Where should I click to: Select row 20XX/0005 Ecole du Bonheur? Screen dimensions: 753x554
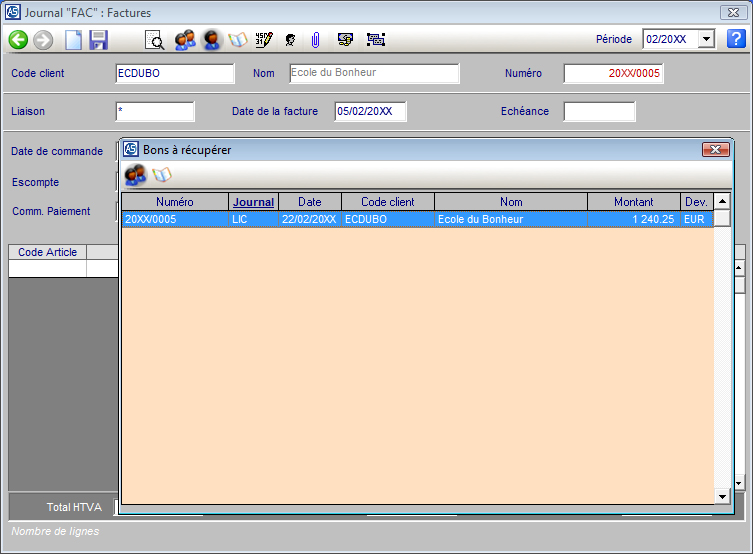417,219
